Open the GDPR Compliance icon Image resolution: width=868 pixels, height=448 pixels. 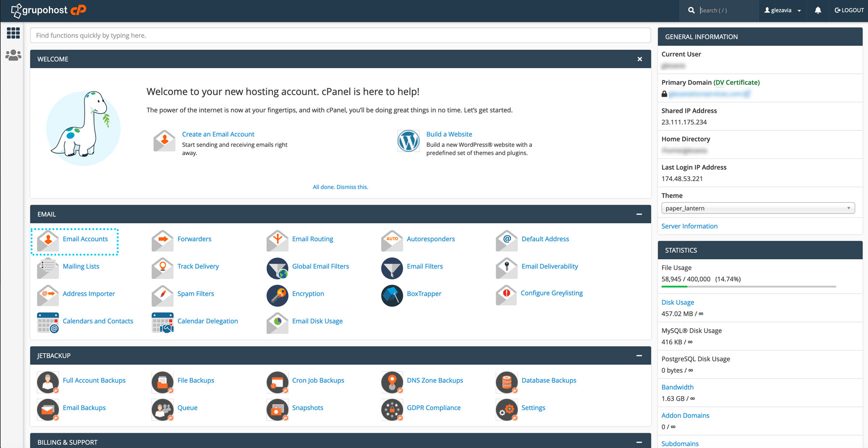pos(392,409)
